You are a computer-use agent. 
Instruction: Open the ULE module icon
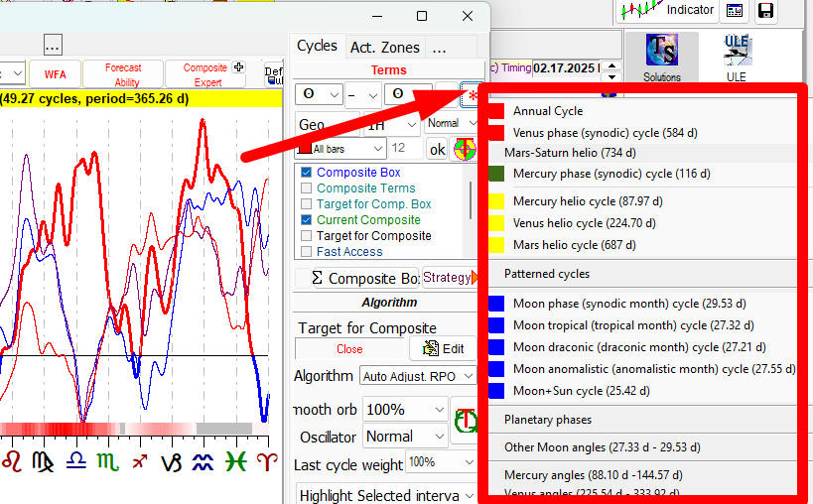736,57
